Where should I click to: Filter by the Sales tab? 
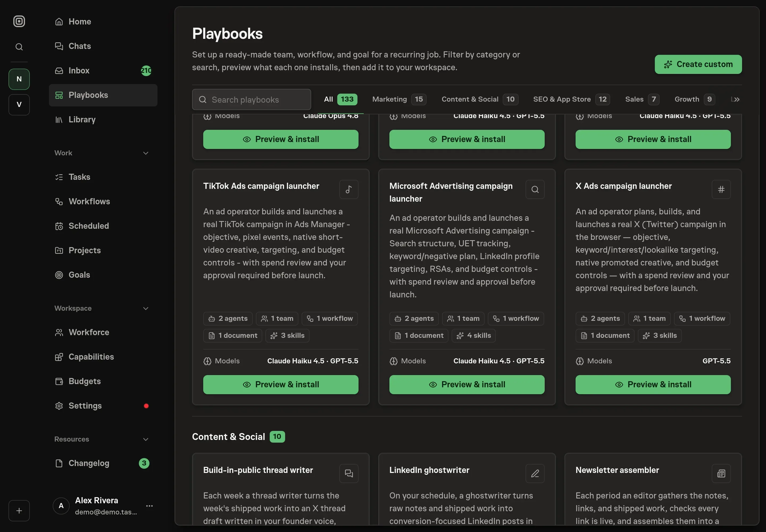642,99
